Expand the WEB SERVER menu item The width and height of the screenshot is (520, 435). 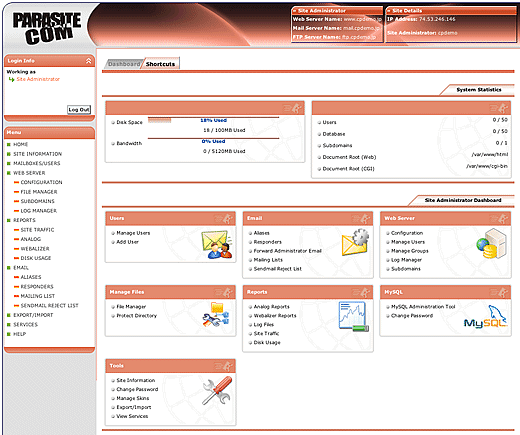point(29,173)
